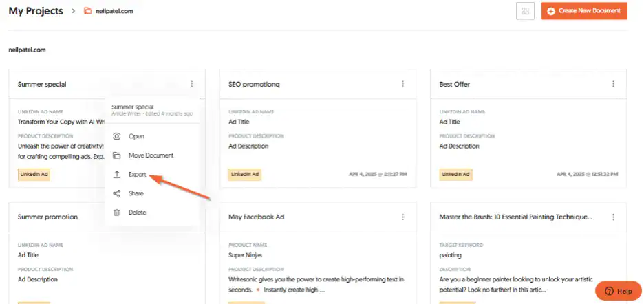Click the eye icon beside Open
The height and width of the screenshot is (304, 644).
click(116, 136)
